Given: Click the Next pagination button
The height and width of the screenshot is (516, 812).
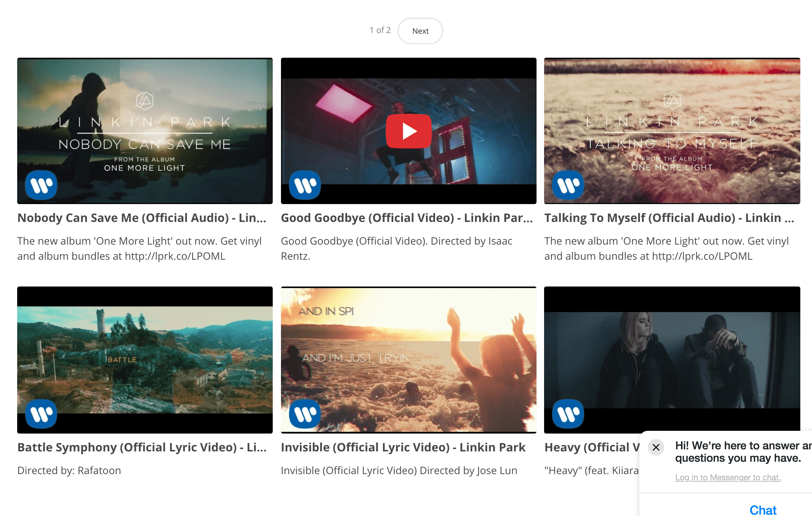Looking at the screenshot, I should pyautogui.click(x=420, y=31).
